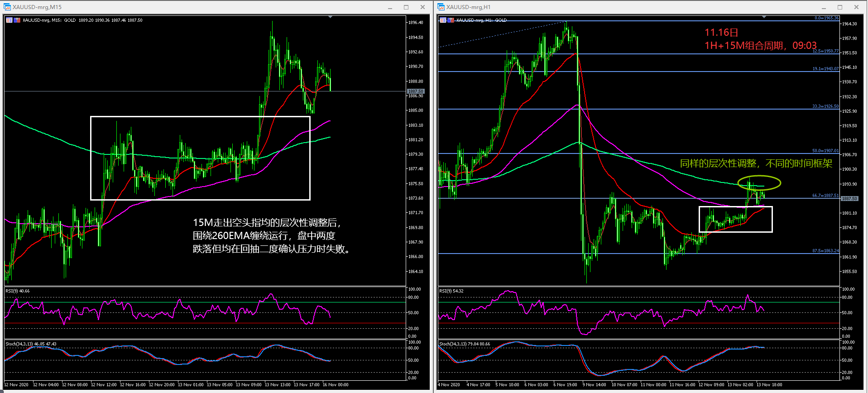
Task: Select the red 11.16日 text annotation
Action: [x=721, y=33]
